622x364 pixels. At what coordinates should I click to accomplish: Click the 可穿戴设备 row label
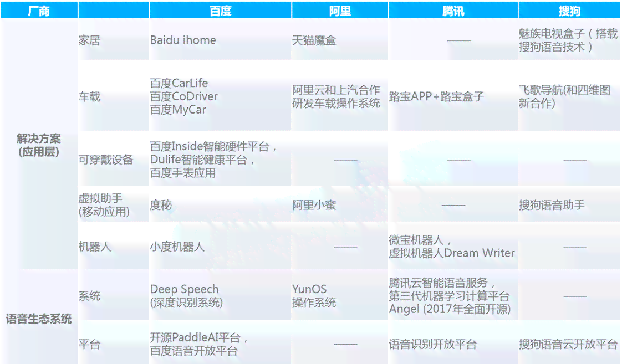(x=105, y=160)
